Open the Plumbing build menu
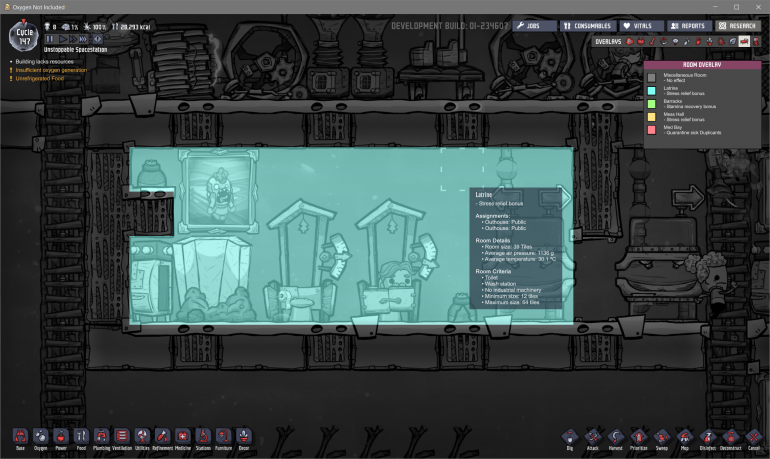 (x=101, y=437)
